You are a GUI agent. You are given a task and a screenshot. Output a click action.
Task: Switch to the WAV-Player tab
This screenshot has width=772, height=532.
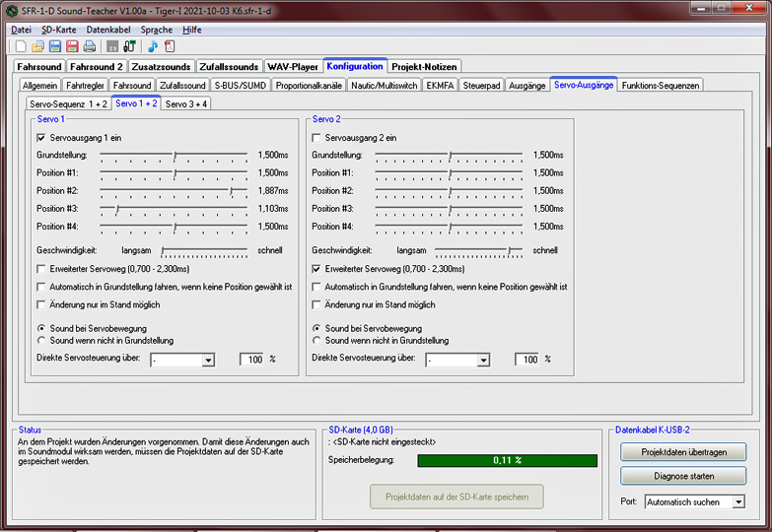point(293,66)
